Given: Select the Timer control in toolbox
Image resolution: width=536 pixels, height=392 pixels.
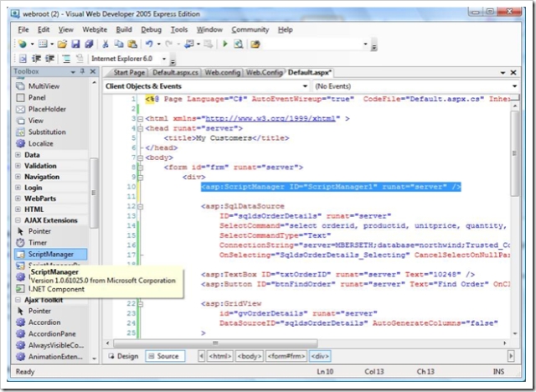Looking at the screenshot, I should (x=50, y=243).
